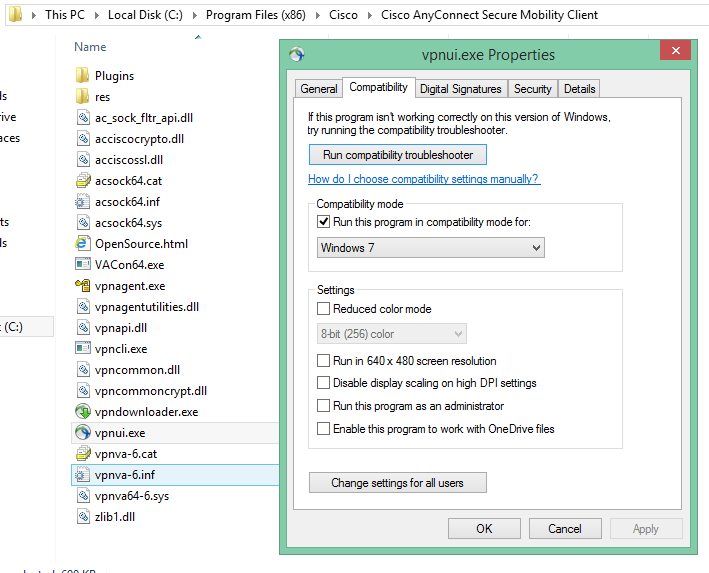Go to This PC in address bar
Image resolution: width=709 pixels, height=573 pixels.
click(65, 15)
